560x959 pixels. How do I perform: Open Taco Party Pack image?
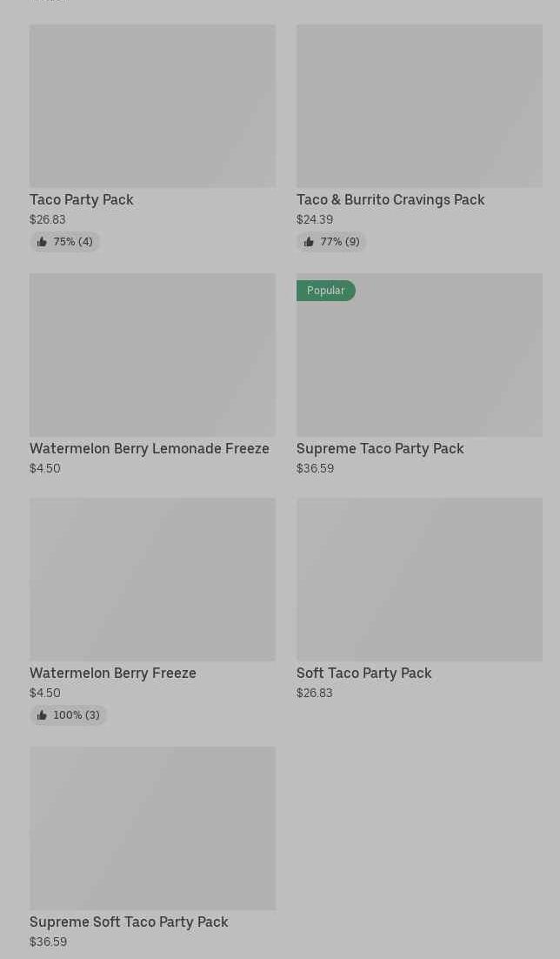pyautogui.click(x=152, y=105)
